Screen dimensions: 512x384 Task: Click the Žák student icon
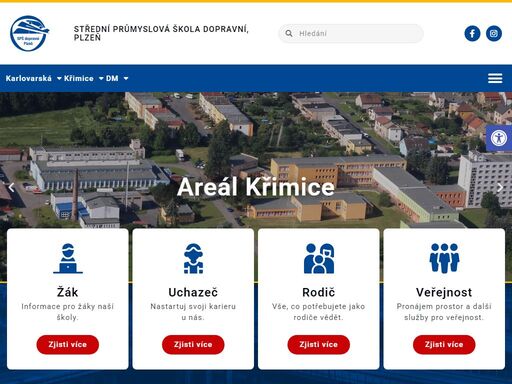point(68,258)
